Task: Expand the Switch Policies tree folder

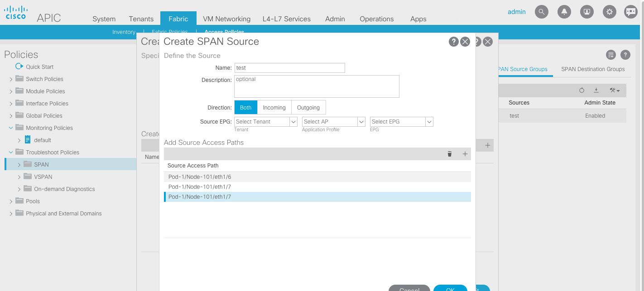Action: click(x=10, y=79)
